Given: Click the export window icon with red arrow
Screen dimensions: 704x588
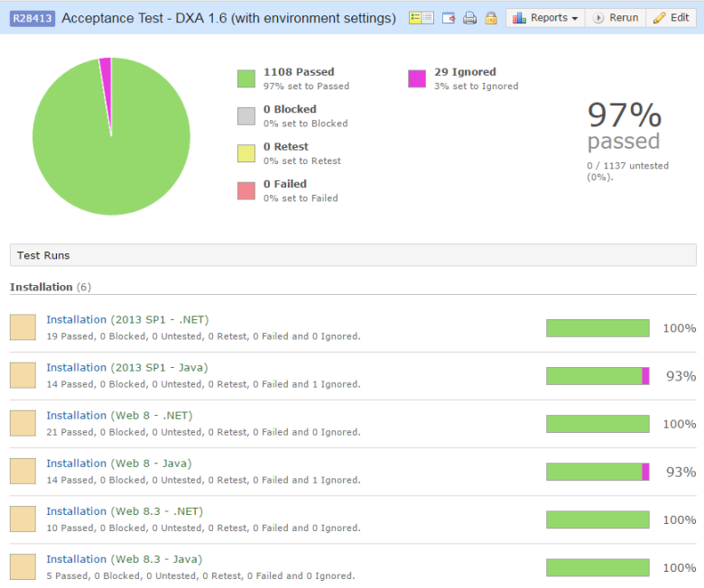Looking at the screenshot, I should pos(449,18).
